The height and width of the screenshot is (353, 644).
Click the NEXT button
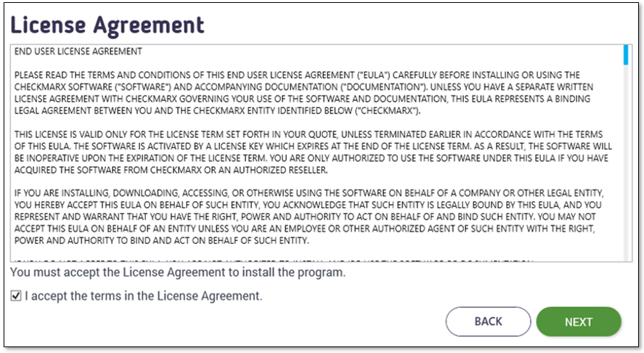[x=579, y=322]
